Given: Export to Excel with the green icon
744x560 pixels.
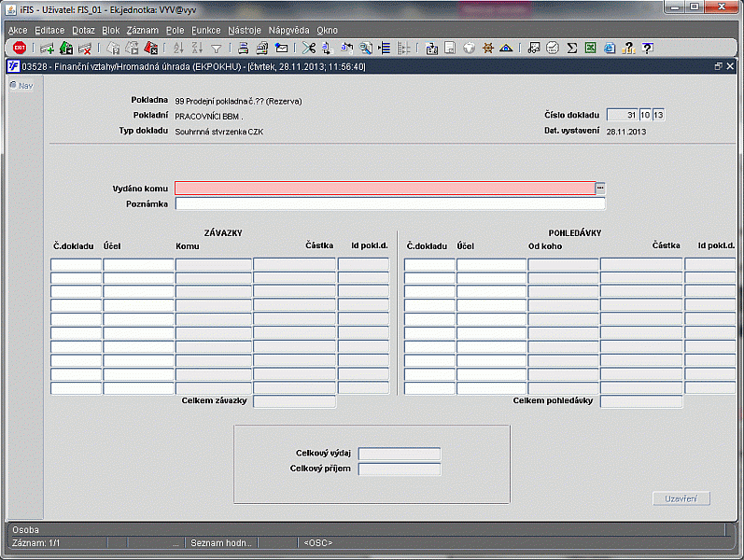Looking at the screenshot, I should [590, 48].
